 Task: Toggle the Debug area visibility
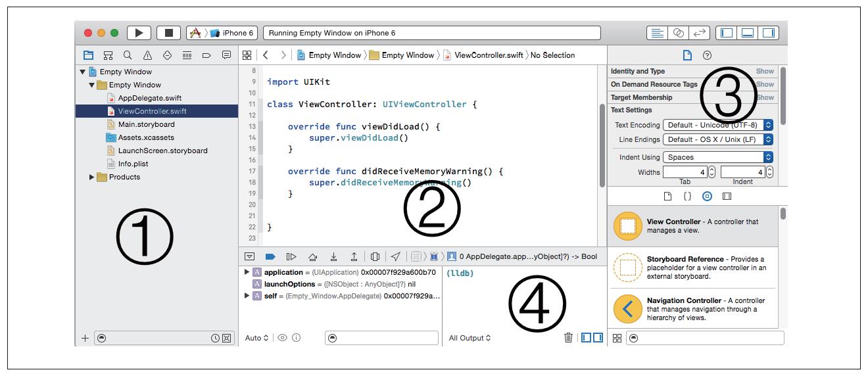[x=748, y=33]
